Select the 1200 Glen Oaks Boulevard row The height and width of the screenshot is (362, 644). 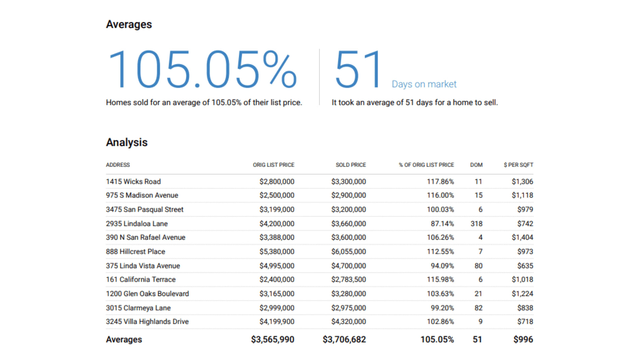tap(147, 294)
